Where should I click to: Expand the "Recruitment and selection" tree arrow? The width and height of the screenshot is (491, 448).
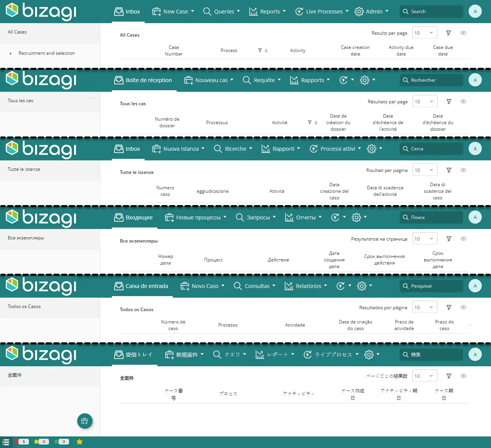[10, 54]
